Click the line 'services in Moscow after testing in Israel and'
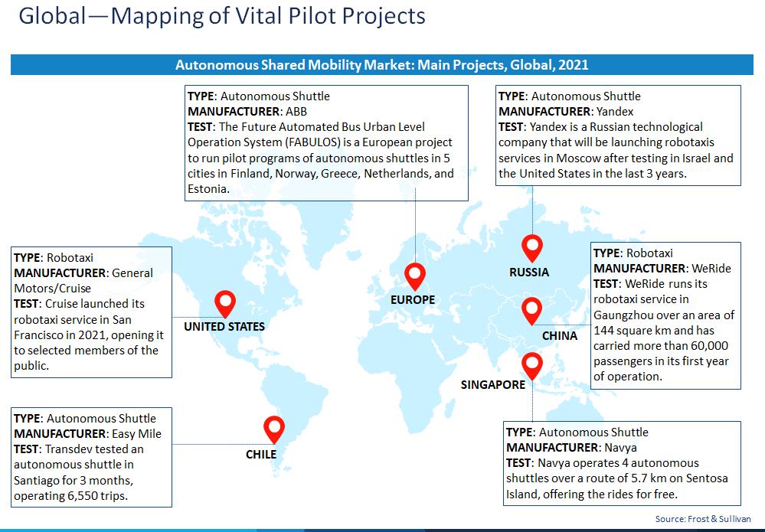The height and width of the screenshot is (532, 765). coord(616,158)
